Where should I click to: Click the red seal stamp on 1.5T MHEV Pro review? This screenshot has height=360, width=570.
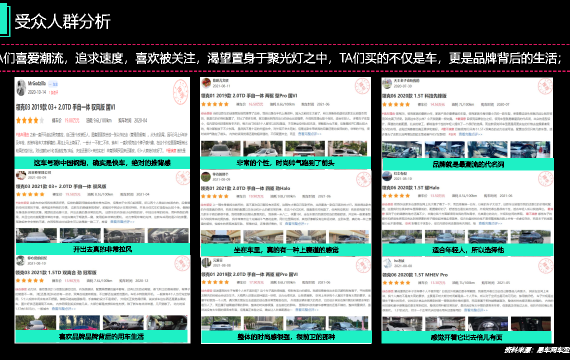545,266
